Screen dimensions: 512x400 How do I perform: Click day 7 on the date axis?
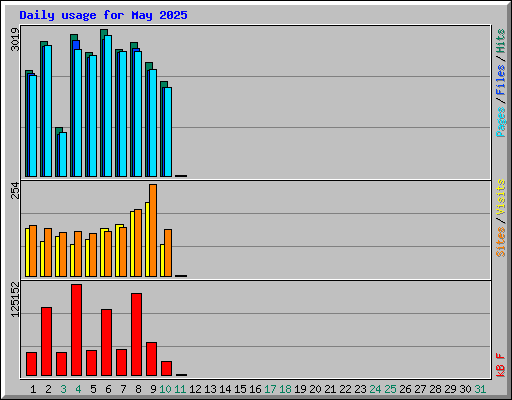[x=123, y=389]
